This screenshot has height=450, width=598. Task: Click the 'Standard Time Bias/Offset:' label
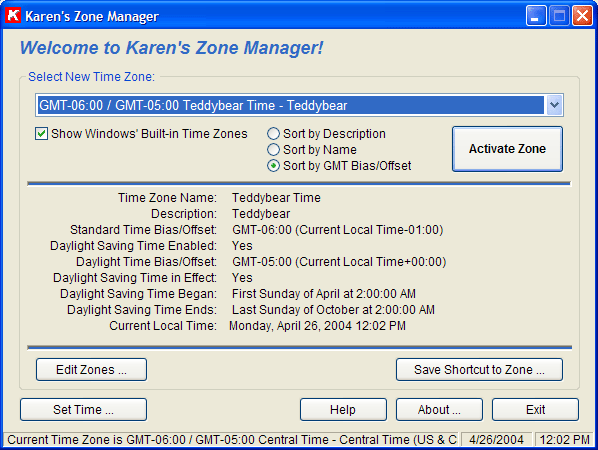[143, 230]
